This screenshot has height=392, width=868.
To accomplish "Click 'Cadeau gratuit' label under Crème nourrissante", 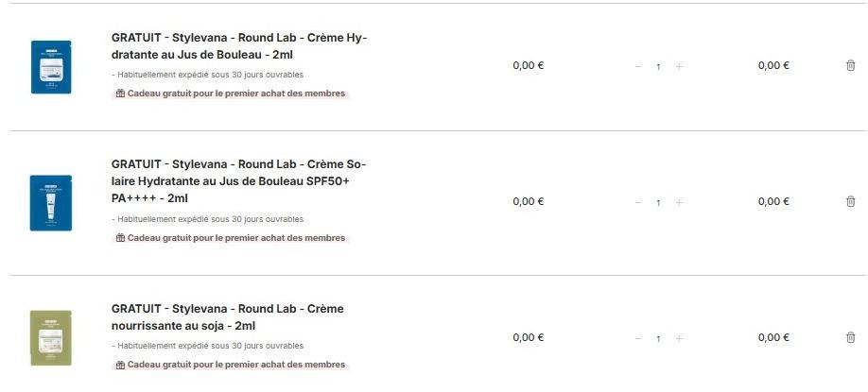I will [236, 365].
